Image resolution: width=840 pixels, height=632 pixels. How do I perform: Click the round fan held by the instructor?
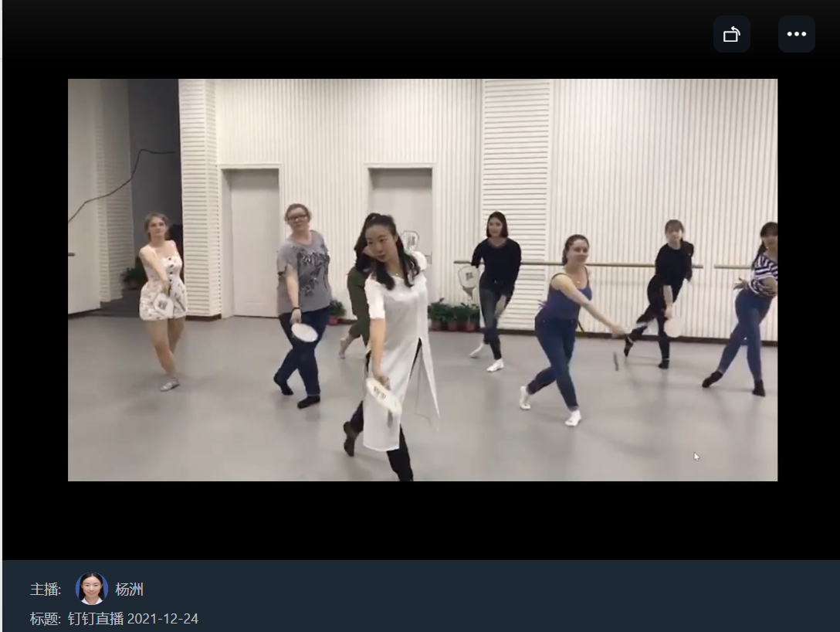[382, 394]
